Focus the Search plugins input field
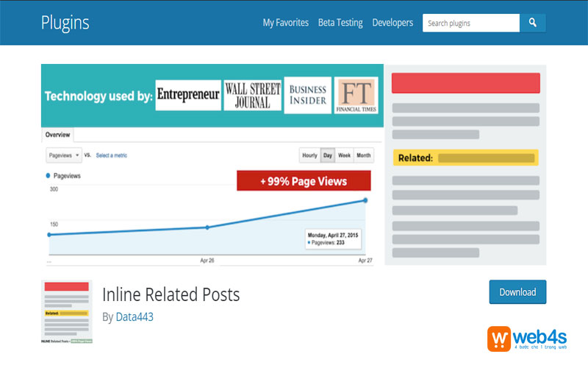The image size is (588, 368). point(470,23)
